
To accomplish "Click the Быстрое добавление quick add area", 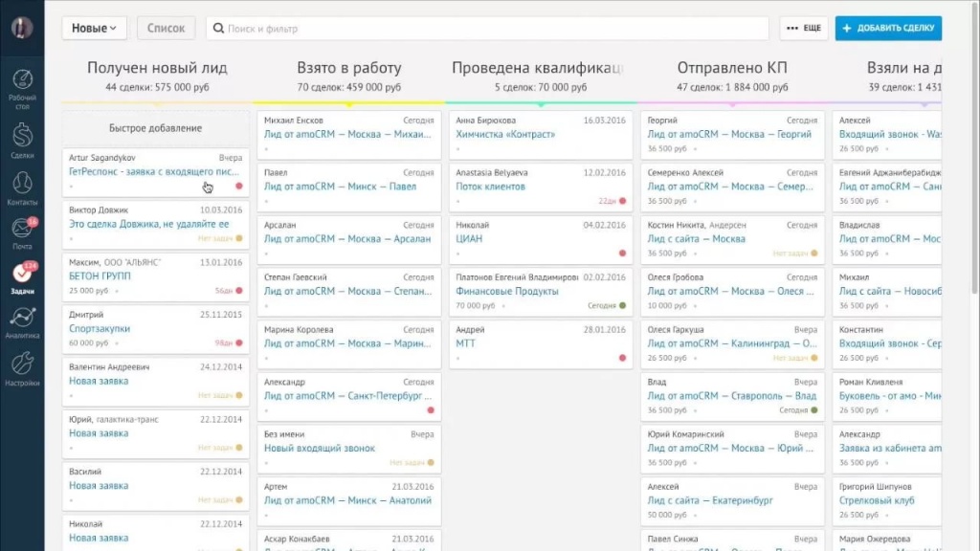I will pyautogui.click(x=156, y=128).
